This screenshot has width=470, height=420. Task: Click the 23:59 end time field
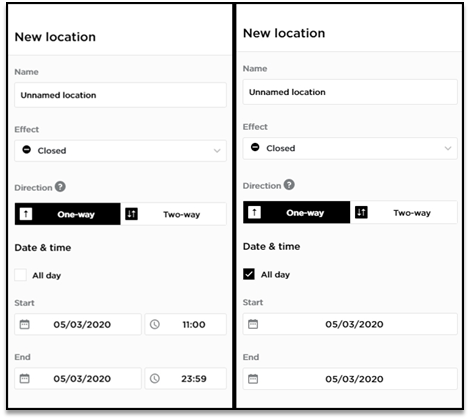point(186,379)
